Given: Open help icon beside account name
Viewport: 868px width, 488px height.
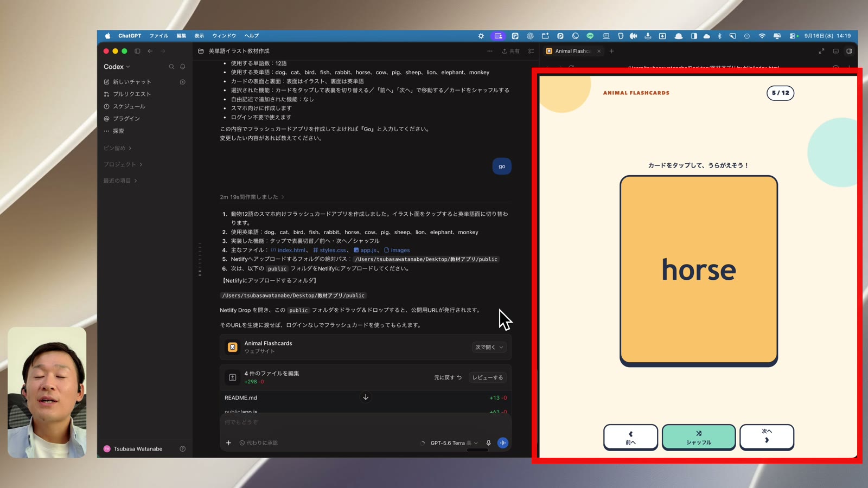Looking at the screenshot, I should point(183,449).
